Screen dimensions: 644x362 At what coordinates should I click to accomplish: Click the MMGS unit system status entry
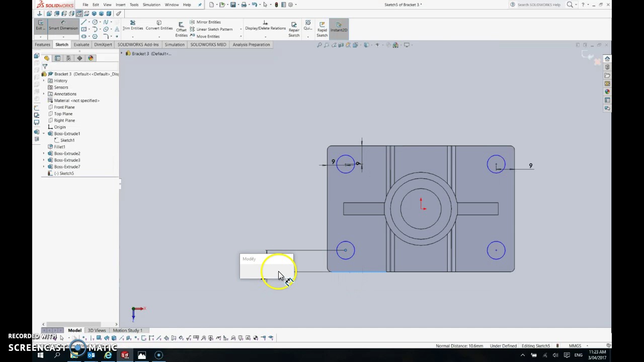[x=575, y=346]
